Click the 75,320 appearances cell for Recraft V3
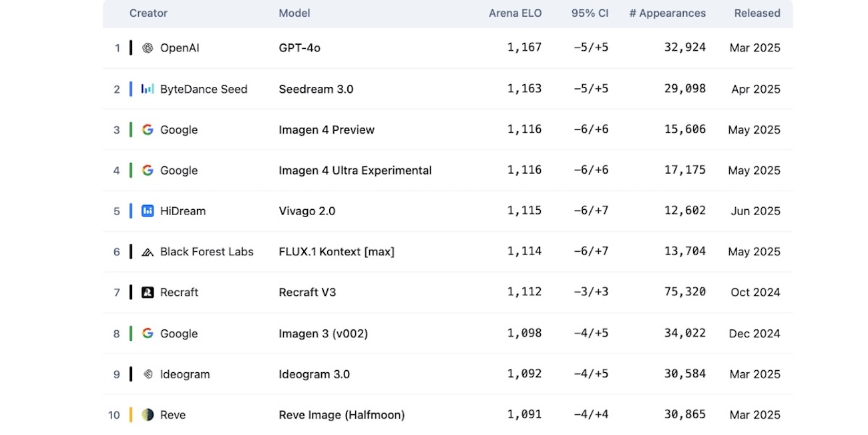The height and width of the screenshot is (435, 868). pos(684,292)
